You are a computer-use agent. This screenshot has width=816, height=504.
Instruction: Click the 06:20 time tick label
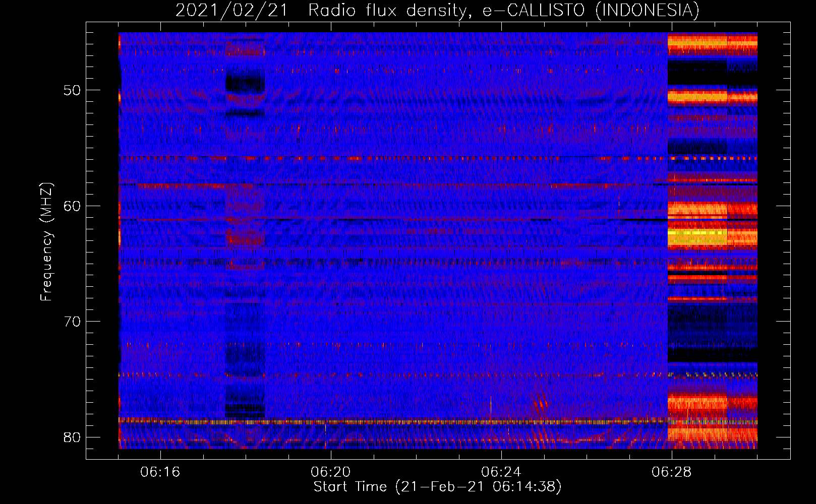pos(331,472)
